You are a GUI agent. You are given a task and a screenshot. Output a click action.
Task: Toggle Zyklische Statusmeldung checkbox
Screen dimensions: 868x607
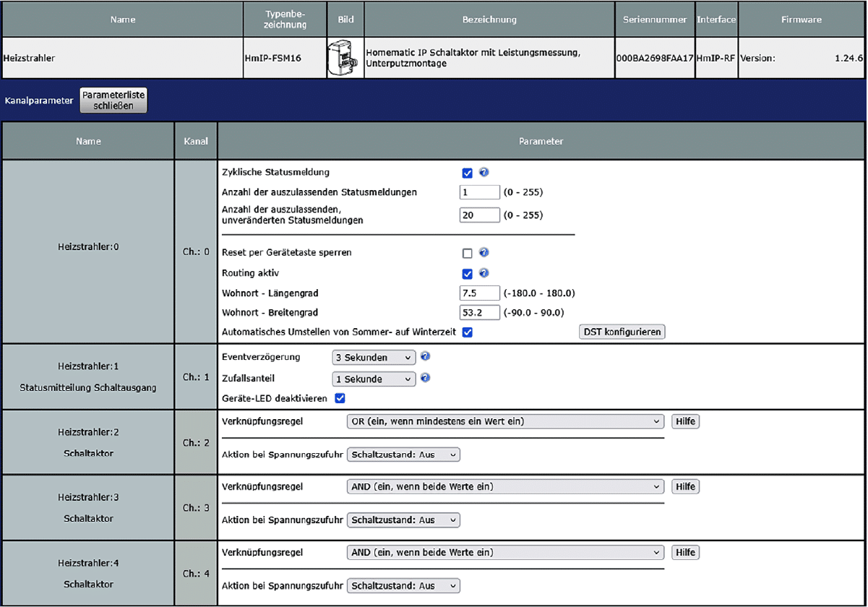[x=467, y=173]
